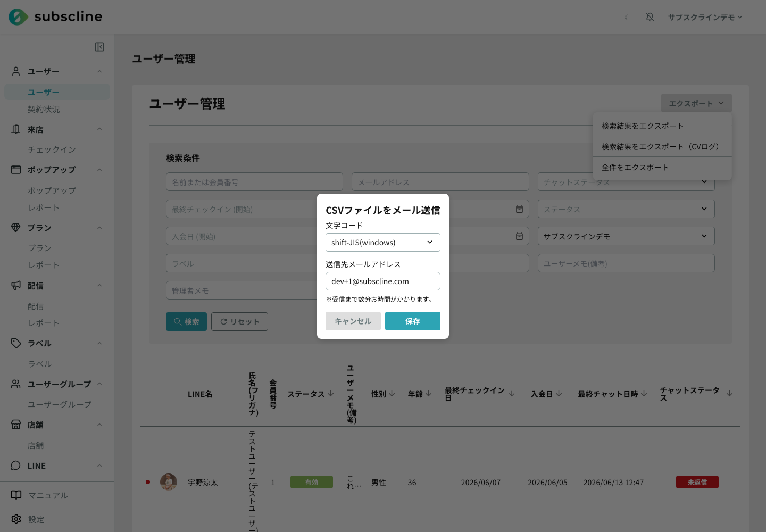Select 検索結果をエクスポート（CVログ） menu item
The width and height of the screenshot is (766, 532).
[662, 146]
